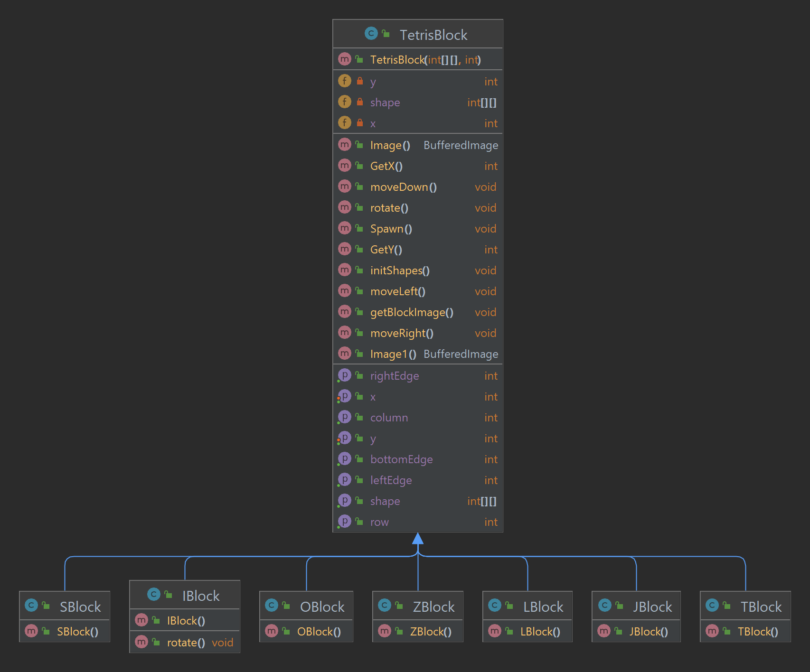
Task: Click the method icon beside Image()
Action: [x=345, y=144]
